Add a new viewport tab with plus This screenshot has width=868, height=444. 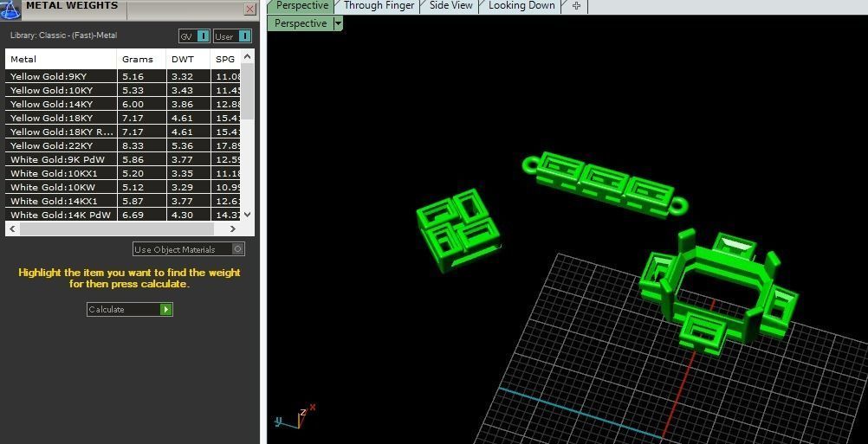tap(576, 6)
